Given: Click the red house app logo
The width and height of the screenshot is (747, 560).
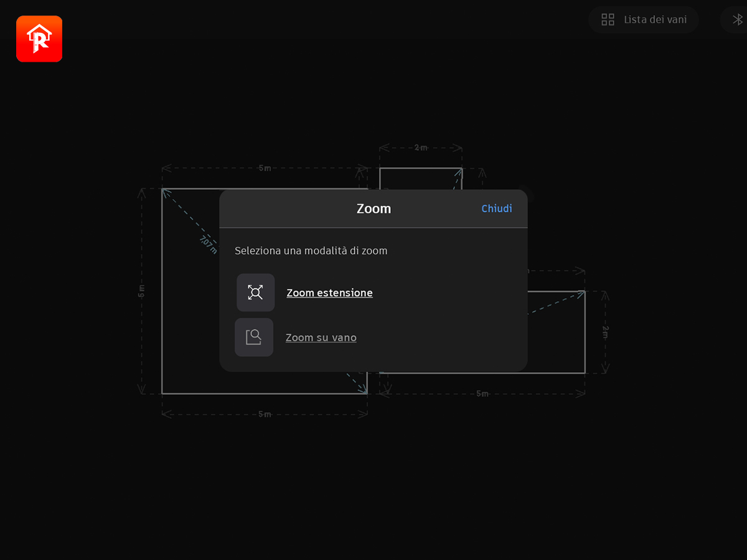Looking at the screenshot, I should (x=39, y=39).
